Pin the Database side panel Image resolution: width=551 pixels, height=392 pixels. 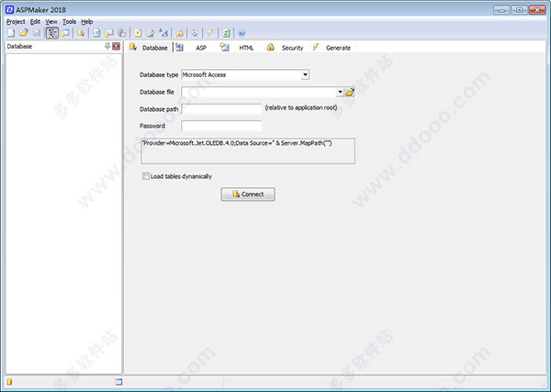point(107,46)
